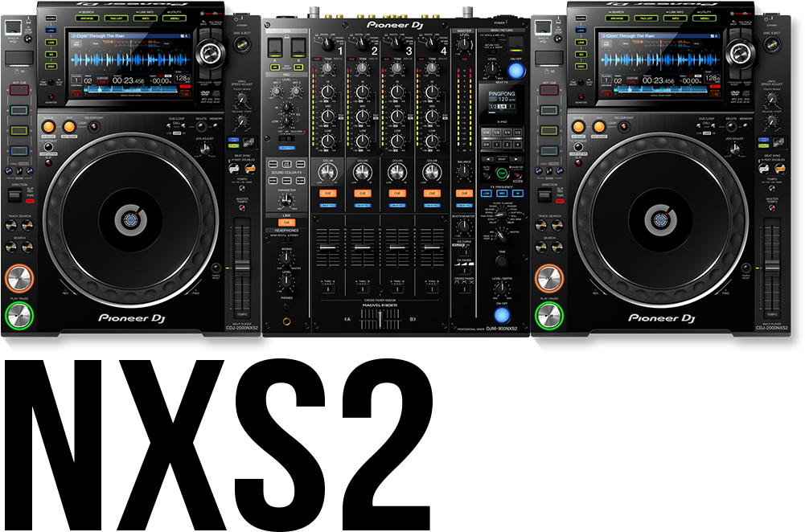Select the FILTER sound color FX
This screenshot has height=532, width=805.
301,181
